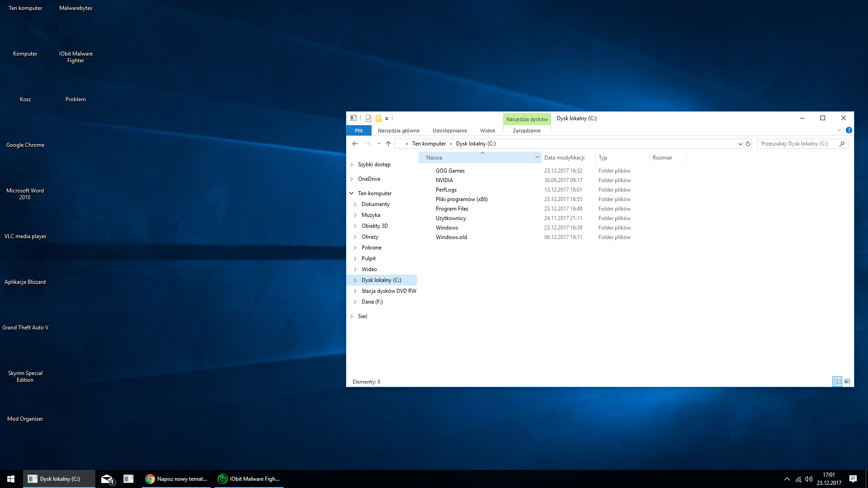Viewport: 868px width, 488px height.
Task: Sort by the Nazwa column header
Action: pos(476,158)
